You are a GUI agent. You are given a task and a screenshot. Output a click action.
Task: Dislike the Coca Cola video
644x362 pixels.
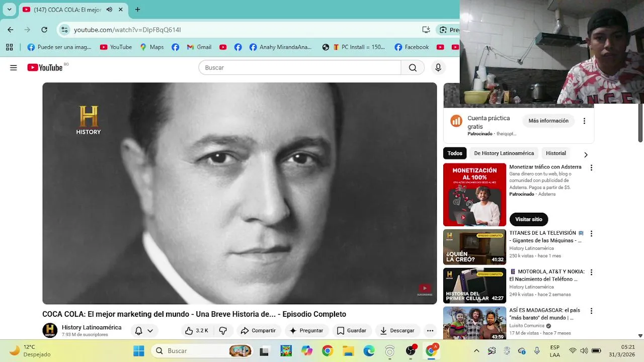223,330
